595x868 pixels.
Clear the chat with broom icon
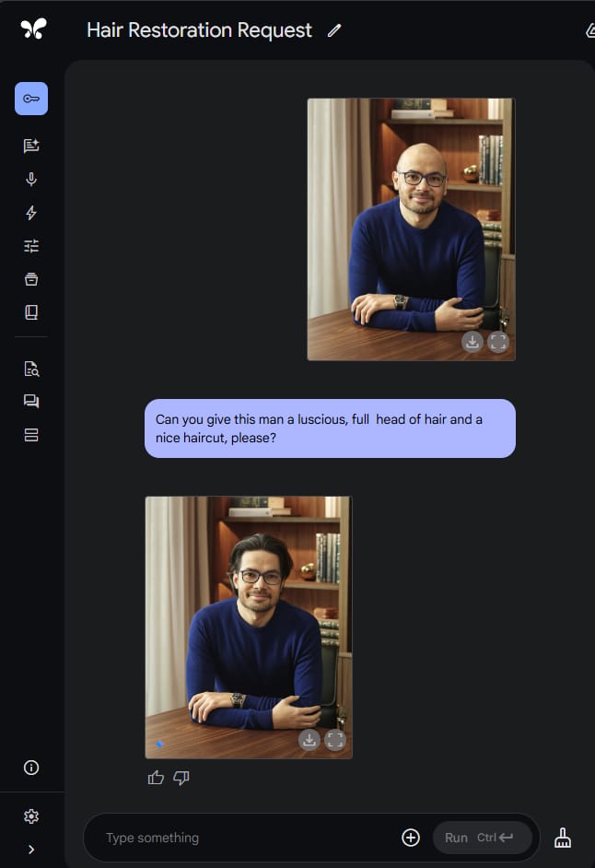pos(563,838)
